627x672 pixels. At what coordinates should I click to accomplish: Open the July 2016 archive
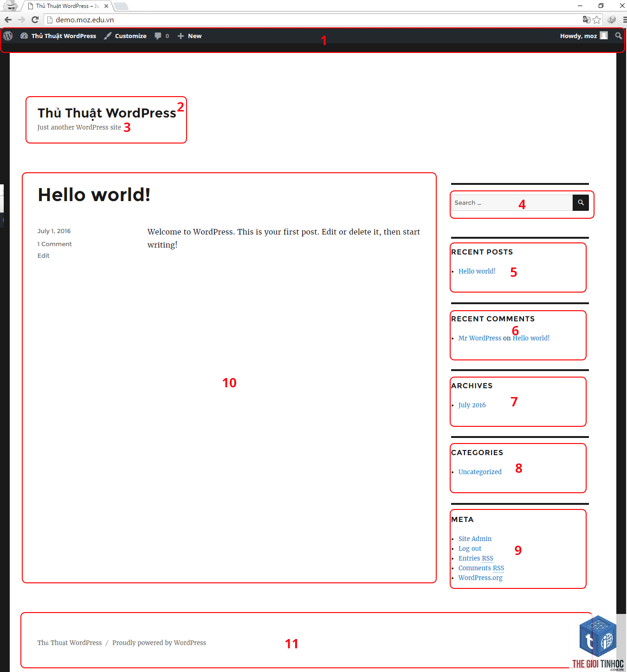[472, 405]
